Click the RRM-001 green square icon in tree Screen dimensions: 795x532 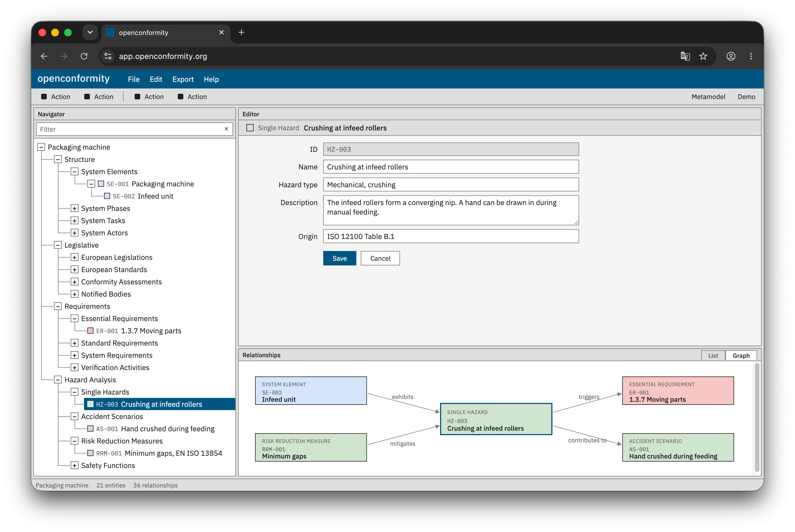point(91,453)
